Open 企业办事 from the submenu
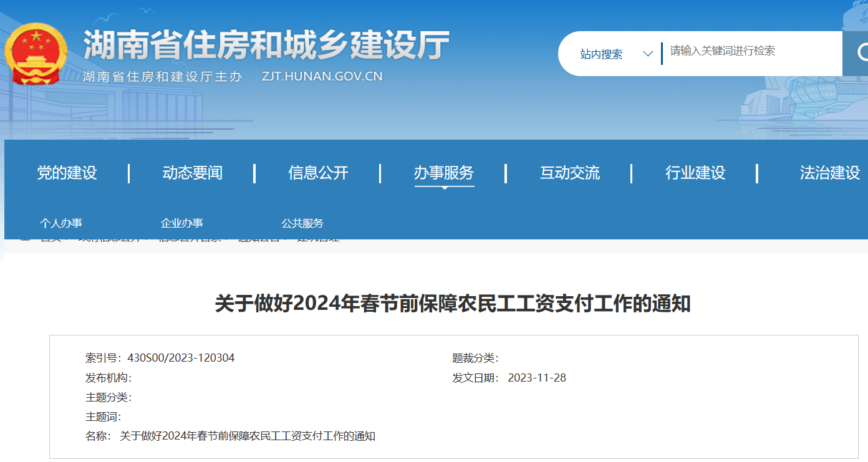The width and height of the screenshot is (868, 462). (182, 223)
